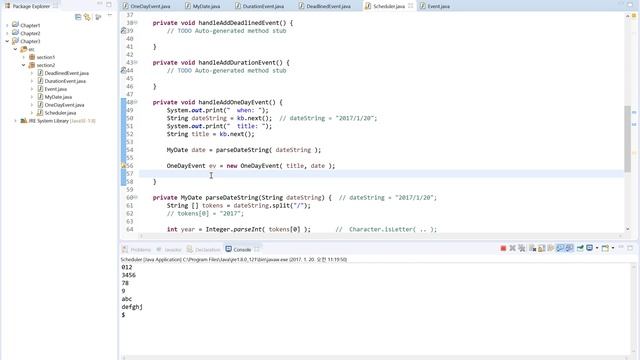The height and width of the screenshot is (360, 640).
Task: Switch to the Event.java editor tab
Action: [435, 6]
